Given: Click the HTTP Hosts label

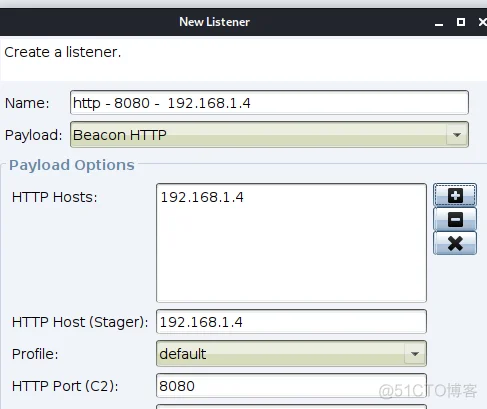Looking at the screenshot, I should [54, 197].
